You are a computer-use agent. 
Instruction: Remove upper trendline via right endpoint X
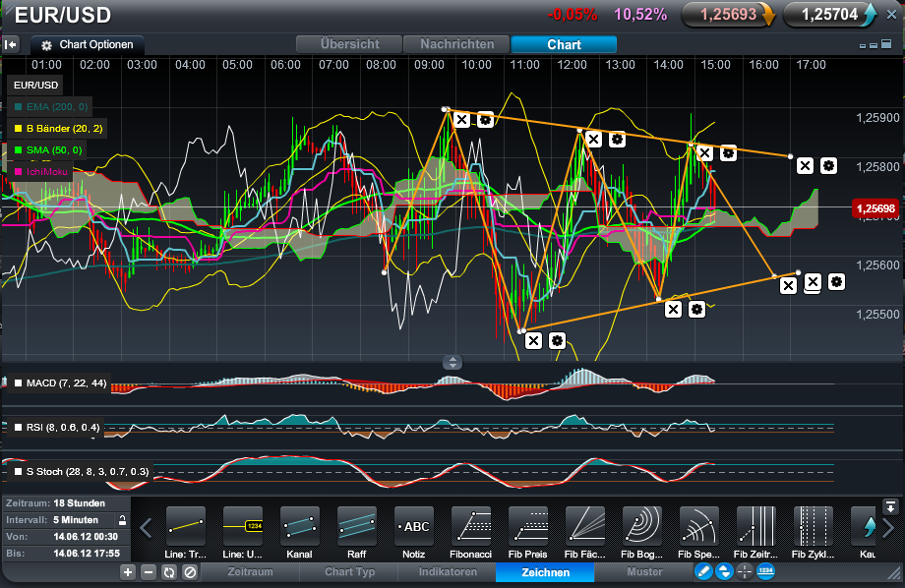[x=805, y=166]
